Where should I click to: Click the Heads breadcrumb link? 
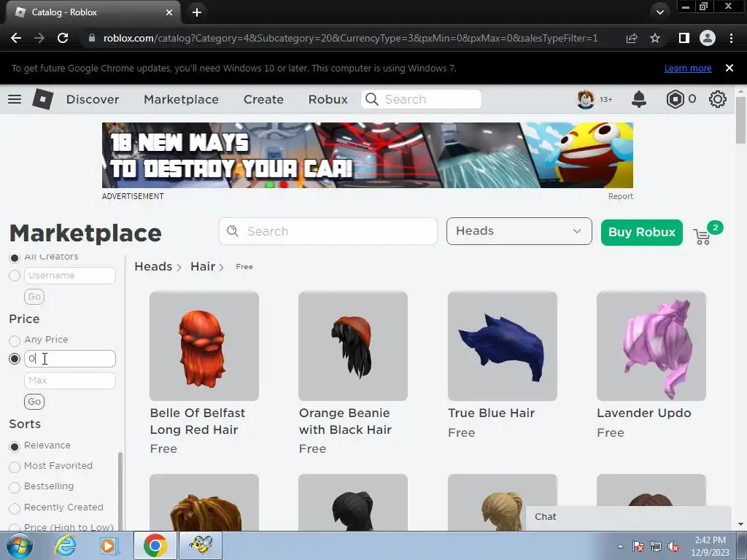point(153,266)
